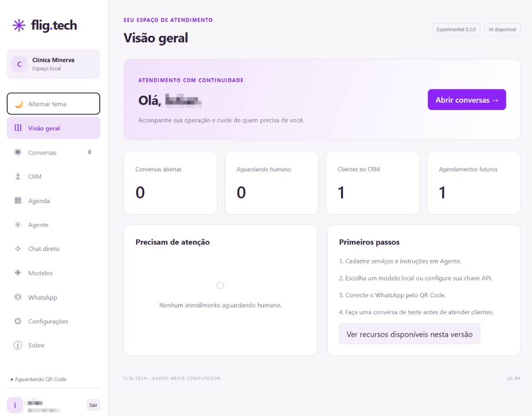
Task: Open the Clínica Minerva workspace card
Action: pos(53,64)
